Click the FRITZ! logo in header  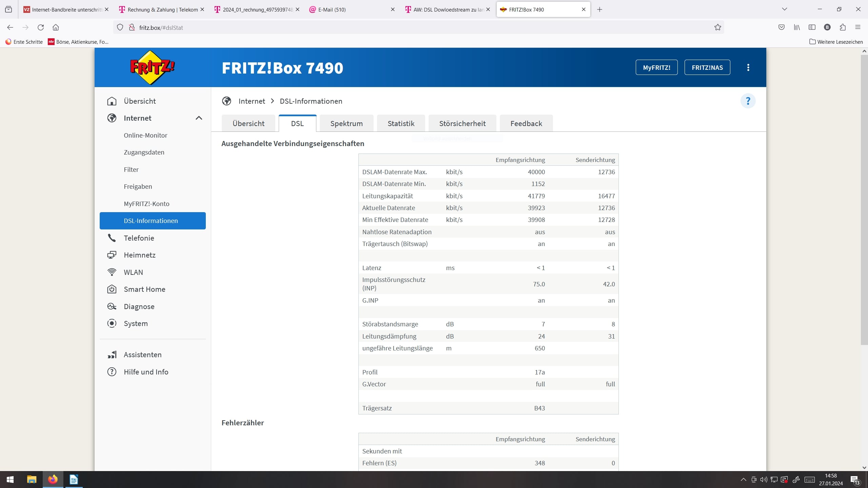tap(152, 67)
